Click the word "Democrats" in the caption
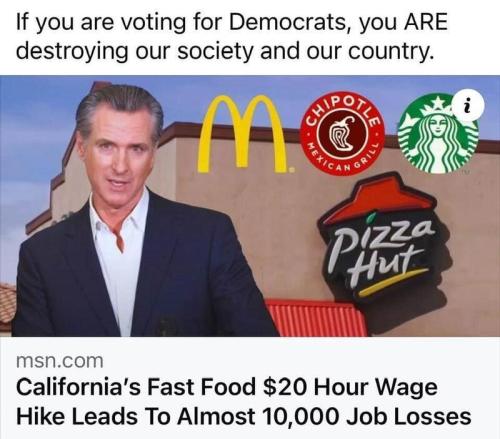 pyautogui.click(x=287, y=22)
